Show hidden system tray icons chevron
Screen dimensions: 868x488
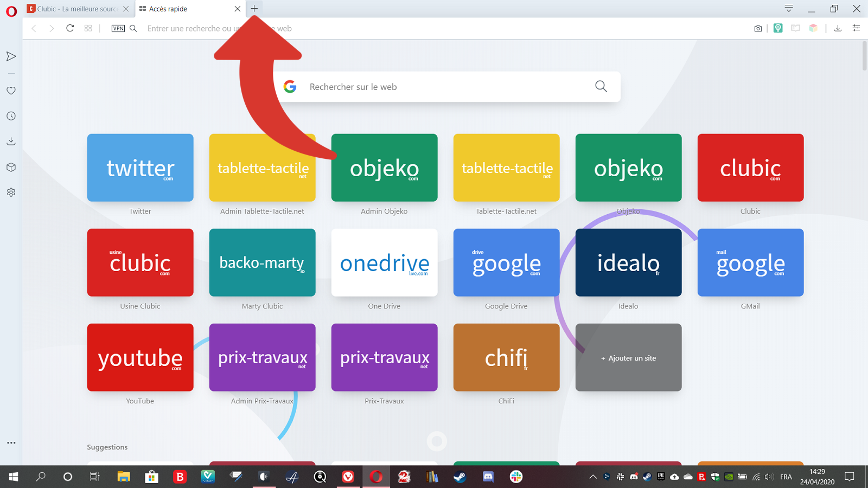(x=593, y=477)
